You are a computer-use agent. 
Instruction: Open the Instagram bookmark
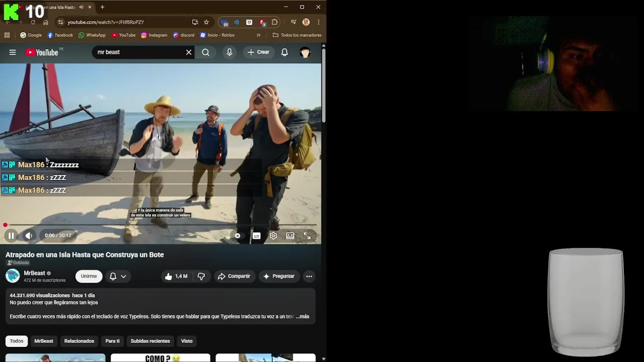(154, 35)
